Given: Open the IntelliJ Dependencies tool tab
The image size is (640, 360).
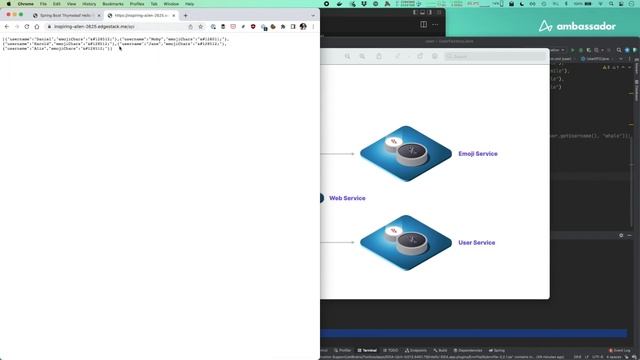Looking at the screenshot, I should [x=468, y=350].
